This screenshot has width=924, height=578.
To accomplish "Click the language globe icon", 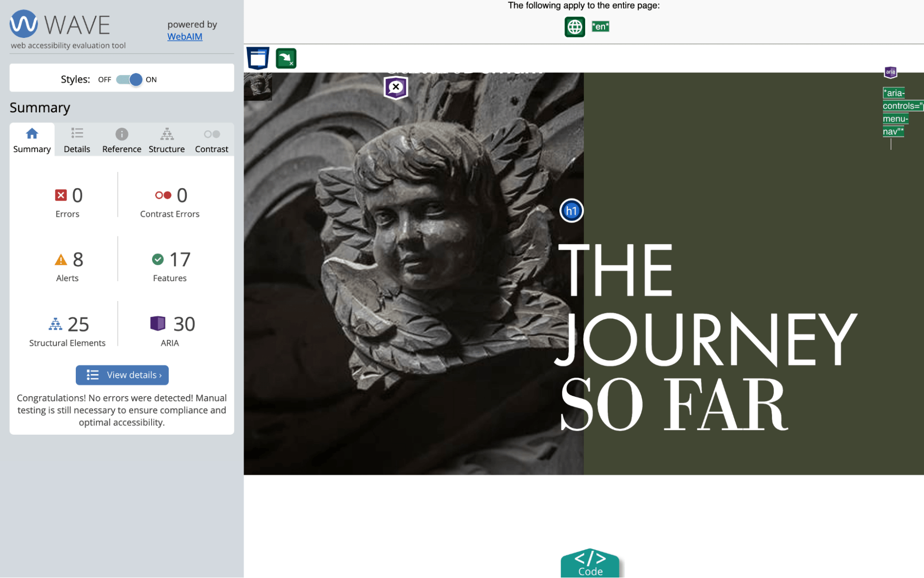I will [575, 26].
